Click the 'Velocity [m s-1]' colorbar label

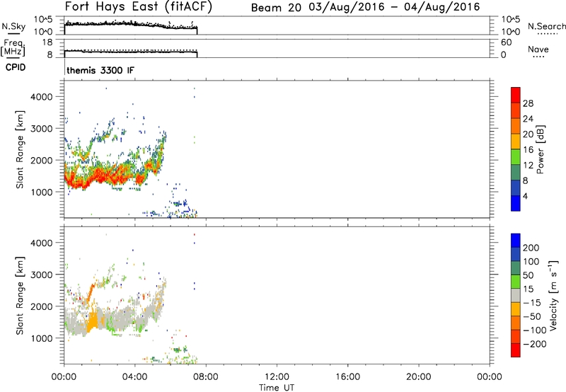[x=553, y=295]
